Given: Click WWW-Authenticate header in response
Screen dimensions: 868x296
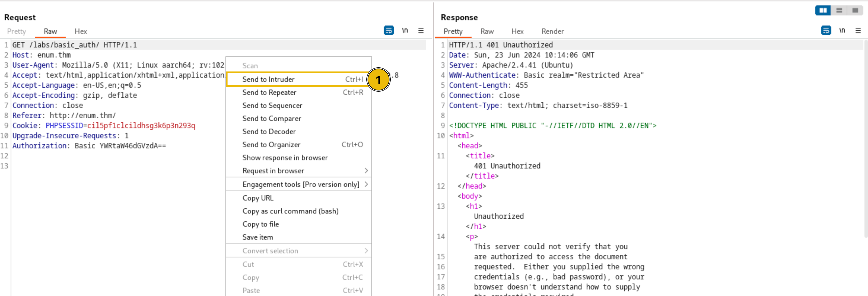Looking at the screenshot, I should tap(546, 75).
